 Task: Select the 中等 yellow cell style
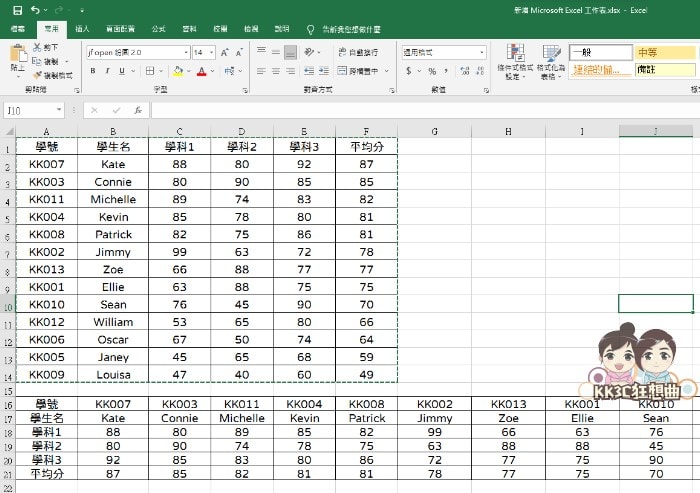(x=666, y=52)
